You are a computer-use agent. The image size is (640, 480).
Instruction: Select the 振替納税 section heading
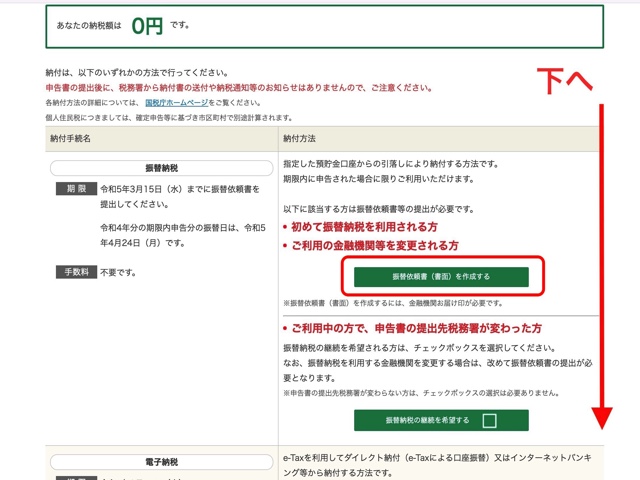pyautogui.click(x=161, y=169)
